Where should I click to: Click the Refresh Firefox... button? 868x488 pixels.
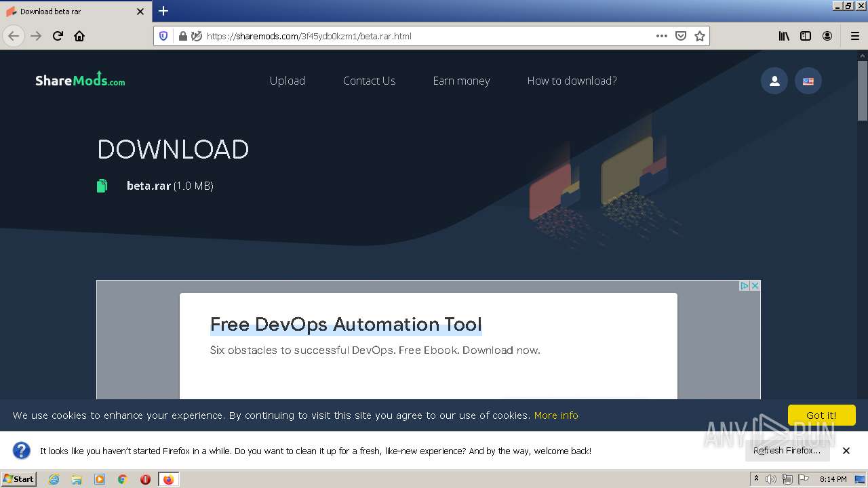787,451
